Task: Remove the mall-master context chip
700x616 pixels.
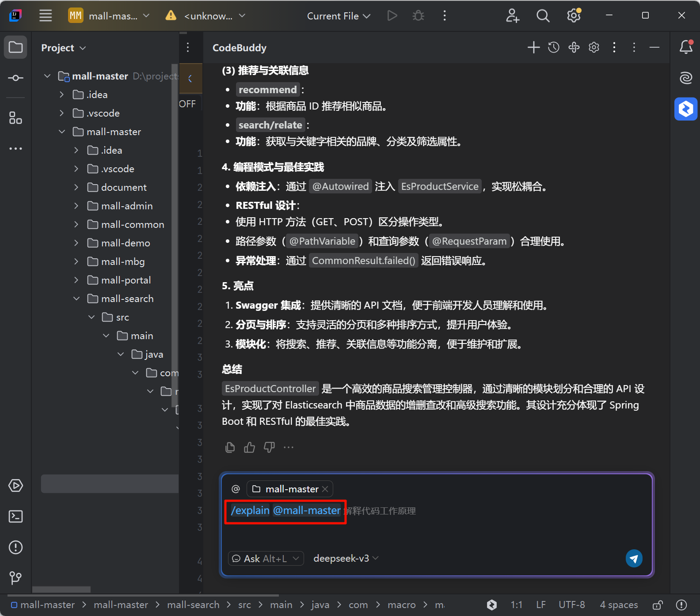Action: (x=325, y=489)
